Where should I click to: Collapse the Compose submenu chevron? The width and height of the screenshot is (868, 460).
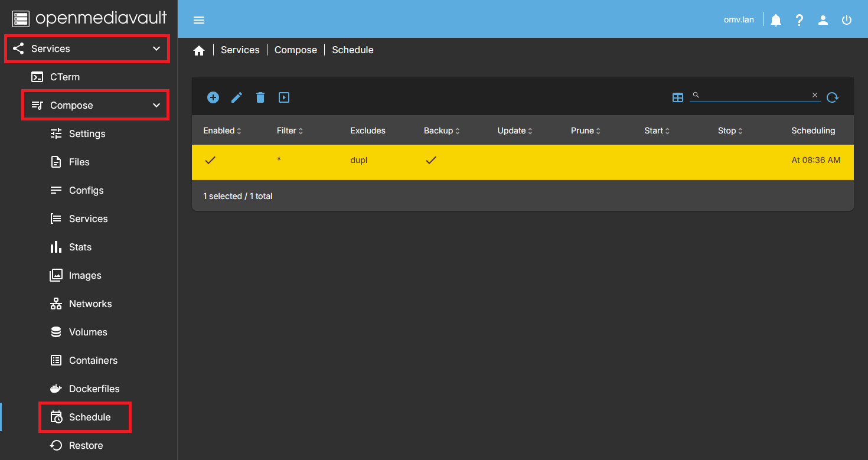click(156, 105)
